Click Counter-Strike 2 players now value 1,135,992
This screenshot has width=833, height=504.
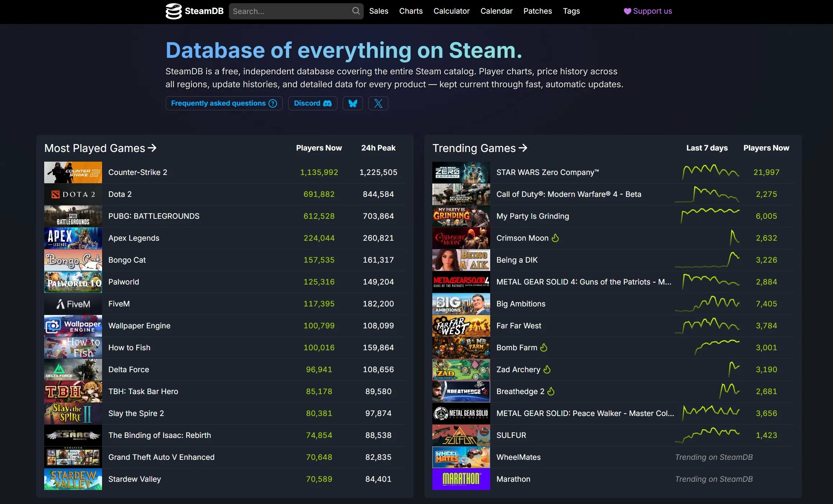coord(319,172)
